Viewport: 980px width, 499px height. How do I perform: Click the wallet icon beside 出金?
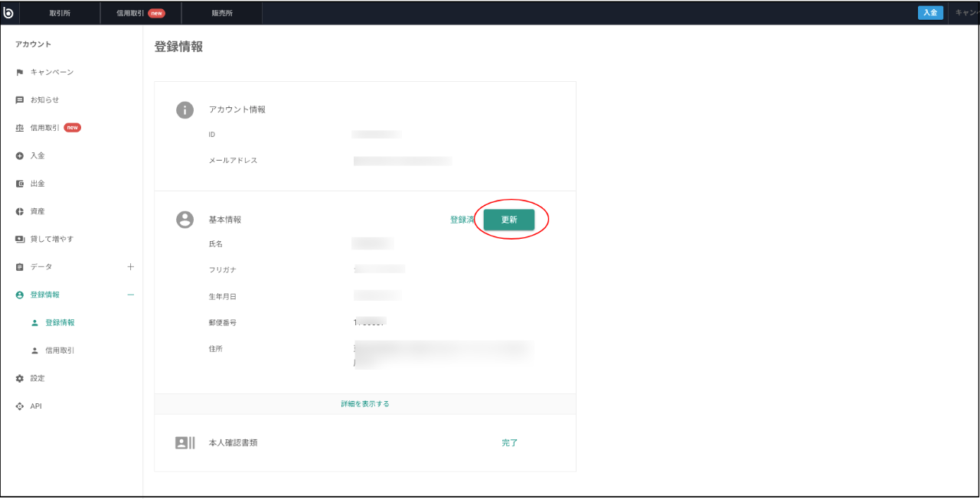pos(20,184)
